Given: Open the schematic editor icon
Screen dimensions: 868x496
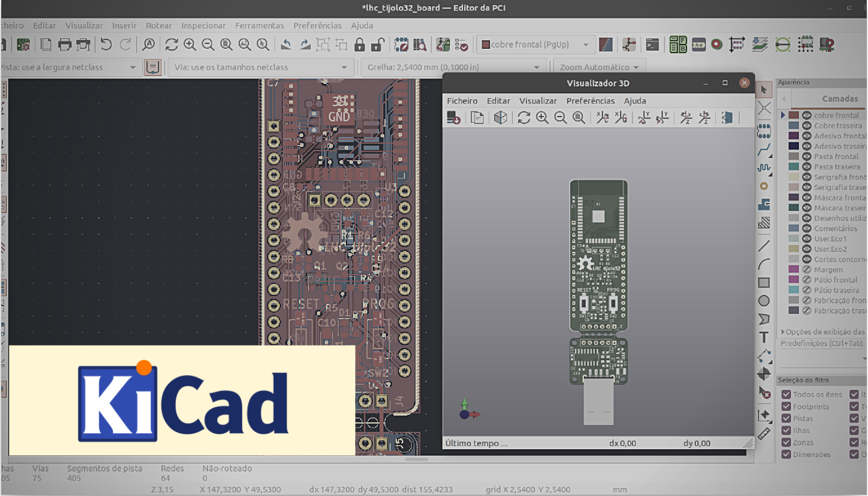Looking at the screenshot, I should pyautogui.click(x=629, y=44).
